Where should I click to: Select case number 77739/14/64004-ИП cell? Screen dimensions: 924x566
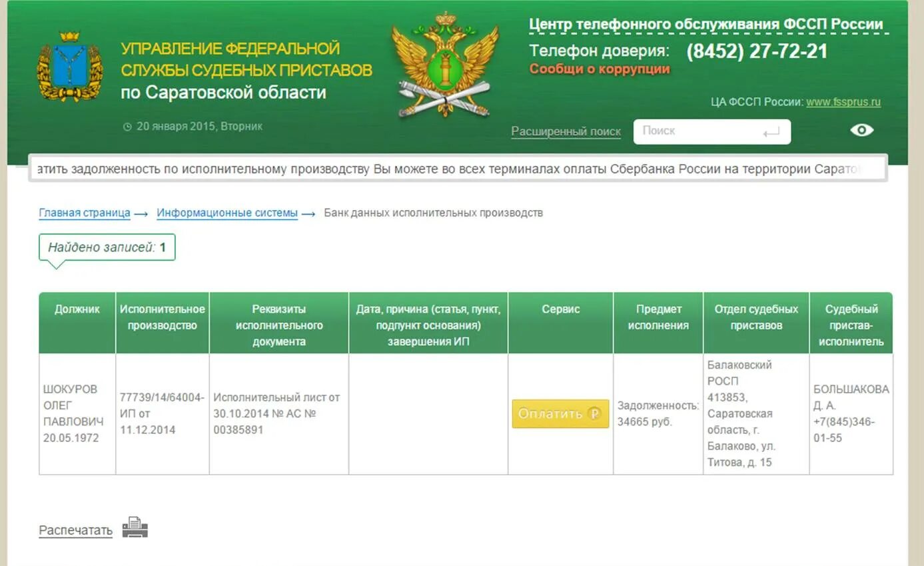pyautogui.click(x=163, y=414)
